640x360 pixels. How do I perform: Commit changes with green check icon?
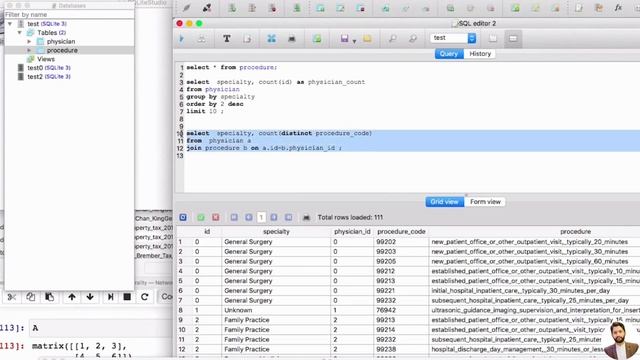tap(201, 218)
